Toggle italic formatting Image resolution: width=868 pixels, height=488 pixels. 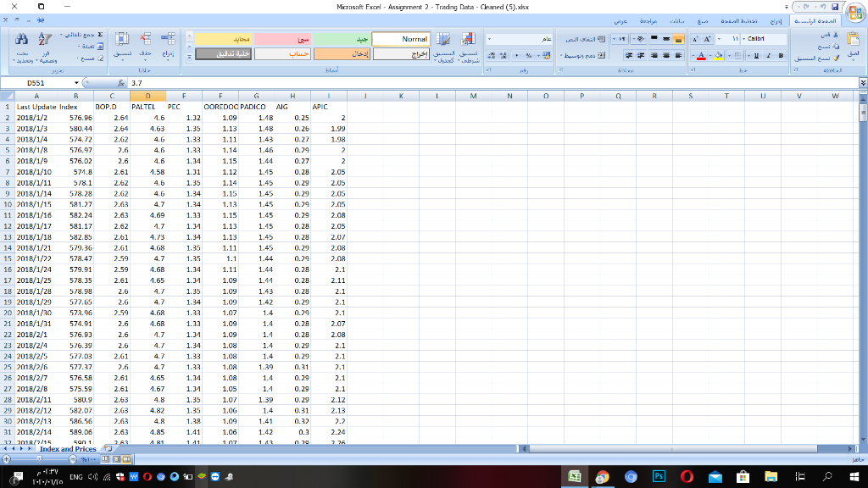(769, 55)
